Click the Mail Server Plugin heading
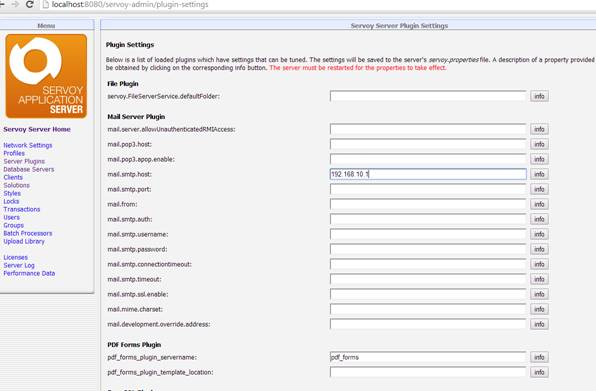 [x=136, y=117]
